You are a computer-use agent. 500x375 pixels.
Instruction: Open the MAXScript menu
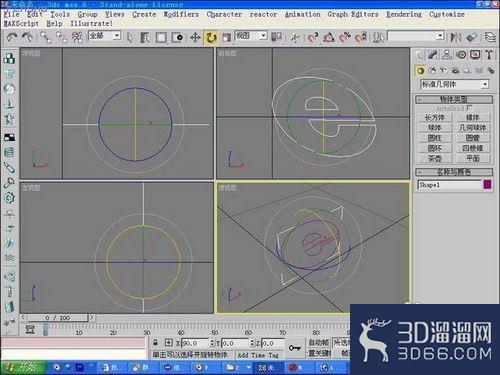(21, 24)
